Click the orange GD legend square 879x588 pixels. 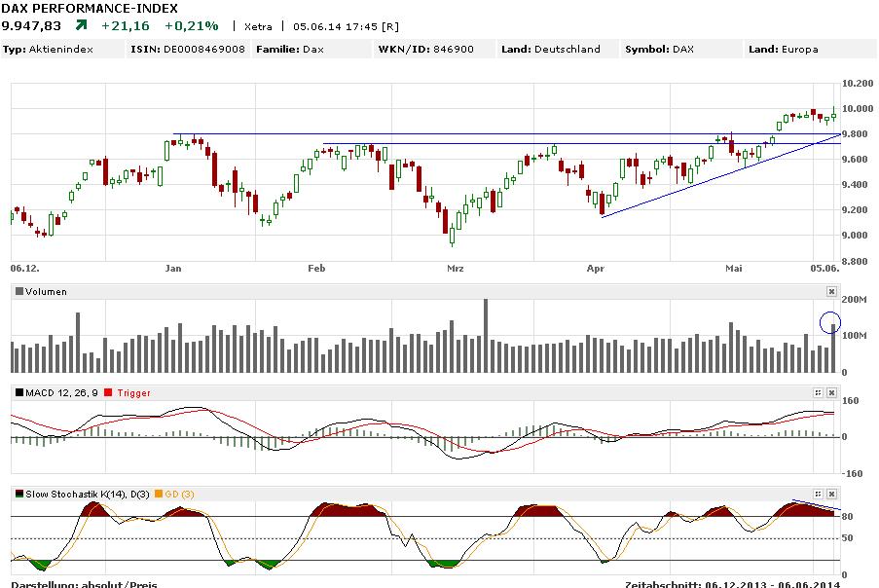159,494
